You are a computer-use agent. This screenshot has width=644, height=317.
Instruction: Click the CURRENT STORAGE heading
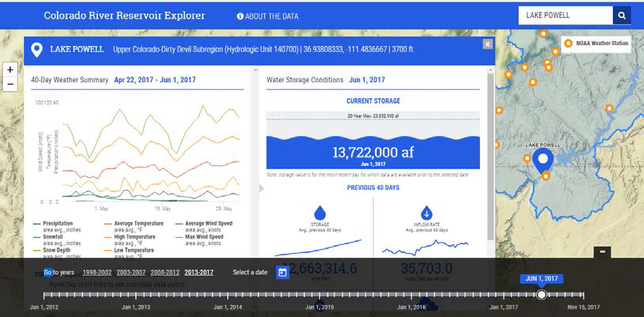[x=373, y=101]
